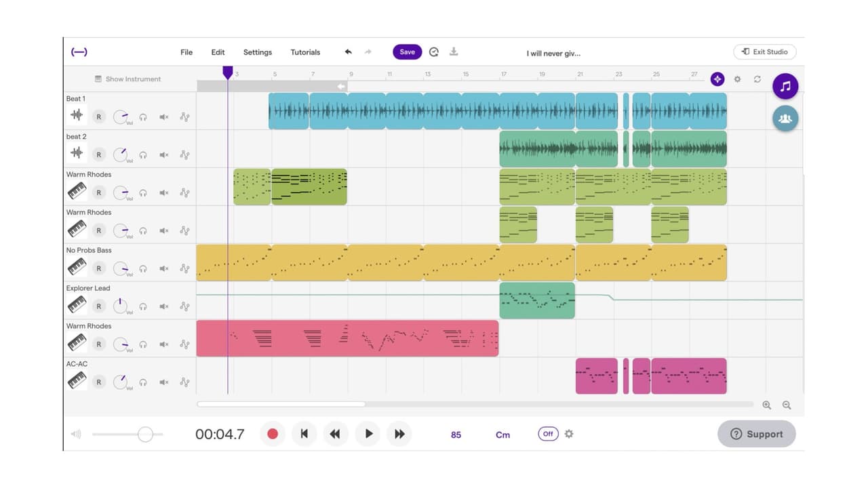The height and width of the screenshot is (488, 868).
Task: Open the File menu
Action: (x=186, y=52)
